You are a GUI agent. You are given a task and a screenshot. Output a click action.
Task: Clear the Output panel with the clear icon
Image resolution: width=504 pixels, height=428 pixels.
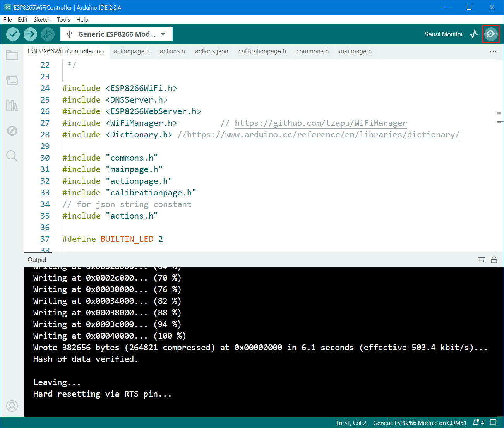(481, 260)
